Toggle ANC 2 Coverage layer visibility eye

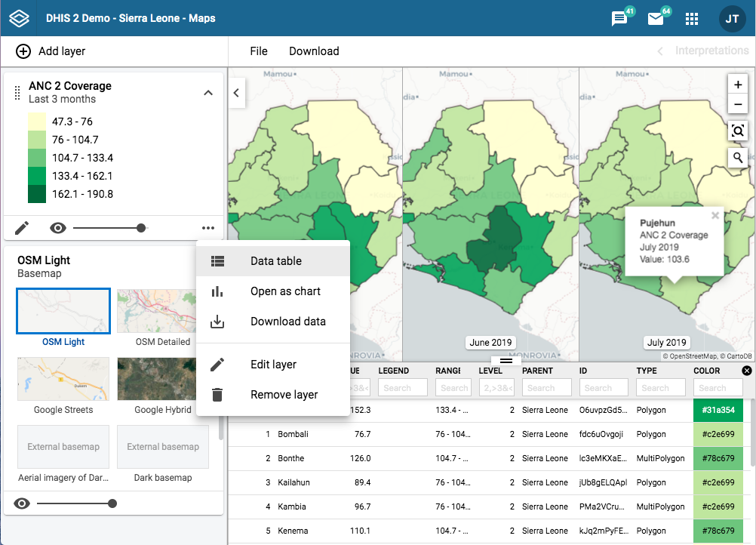(x=58, y=228)
